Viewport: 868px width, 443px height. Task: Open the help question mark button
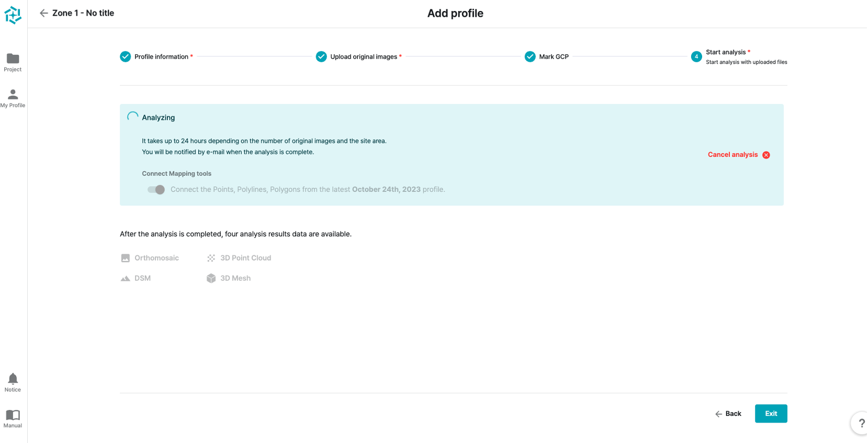pos(861,423)
